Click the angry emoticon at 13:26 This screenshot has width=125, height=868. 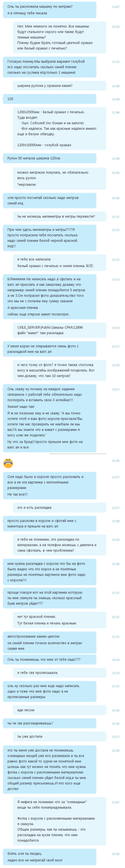8,463
